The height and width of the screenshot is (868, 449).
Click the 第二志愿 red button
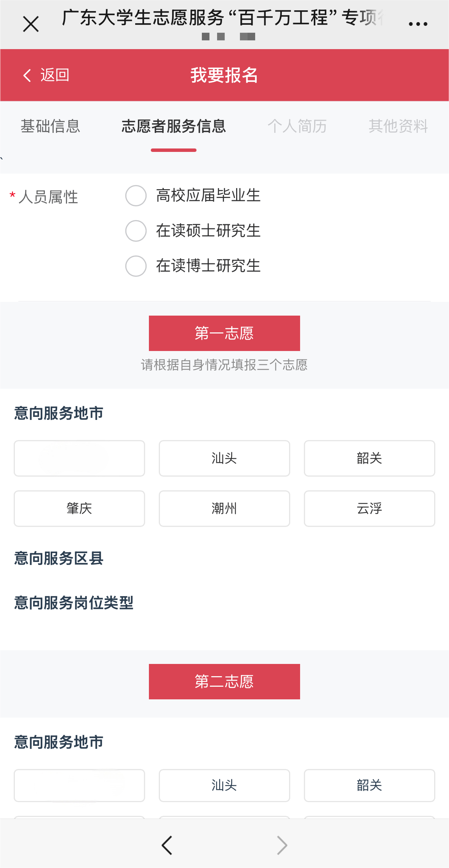click(224, 681)
